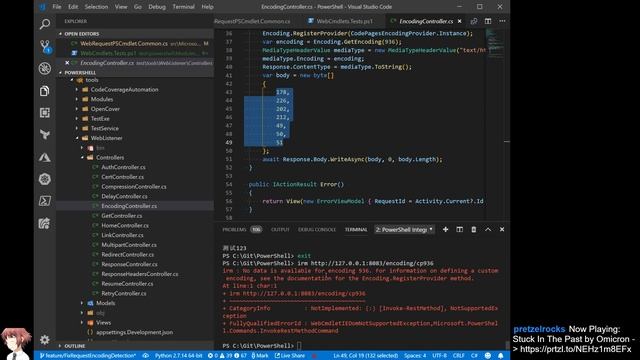
Task: Open WebRequestPSCmdlet.Common.cs in Open Editors
Action: coord(124,43)
